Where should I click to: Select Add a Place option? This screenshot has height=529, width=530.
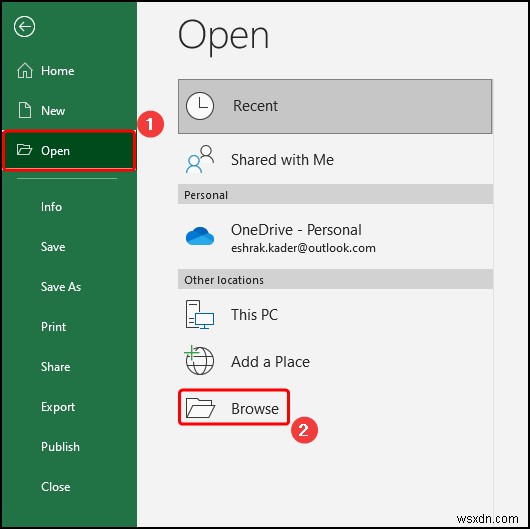[x=335, y=361]
